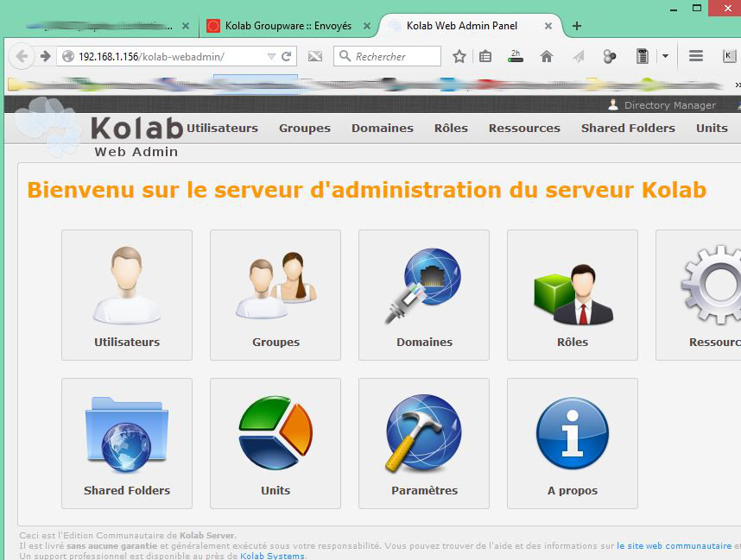Click the Directory Manager user link
Screen dimensions: 741x560
coord(670,104)
